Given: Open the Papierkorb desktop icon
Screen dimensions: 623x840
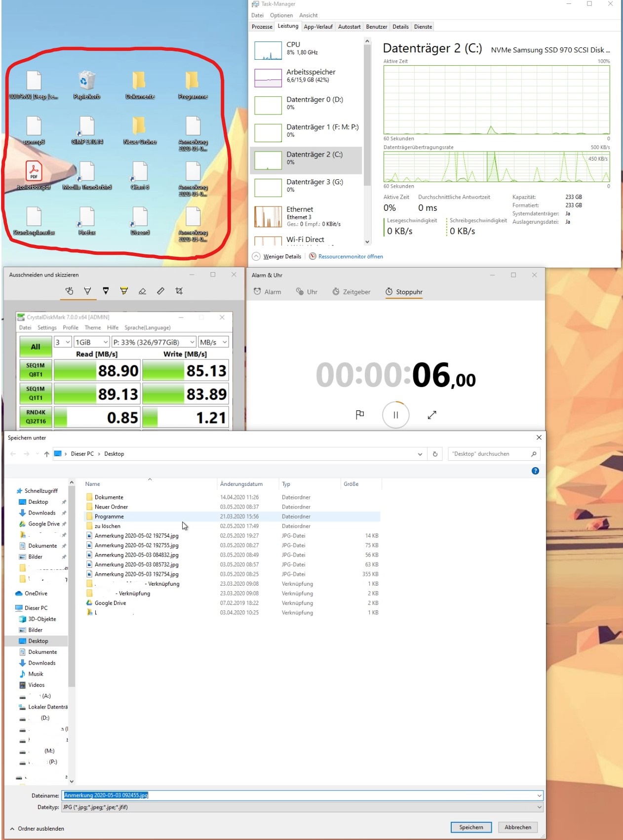Looking at the screenshot, I should click(87, 84).
